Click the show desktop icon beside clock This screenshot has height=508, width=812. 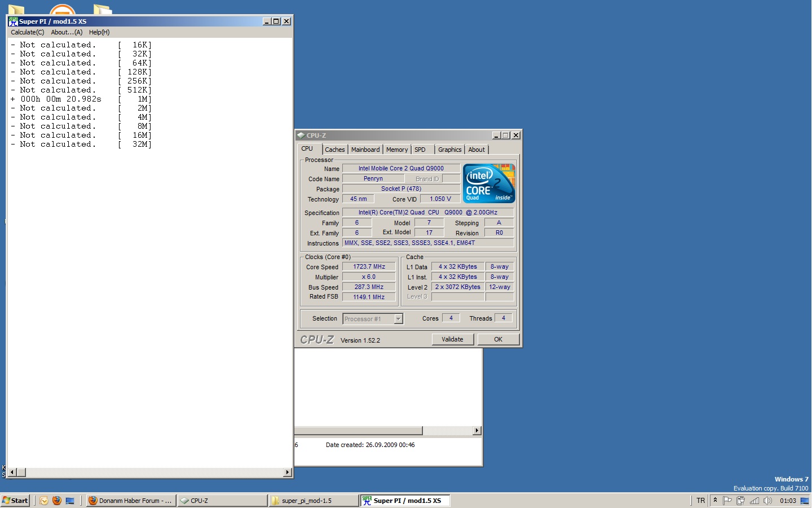tap(805, 501)
